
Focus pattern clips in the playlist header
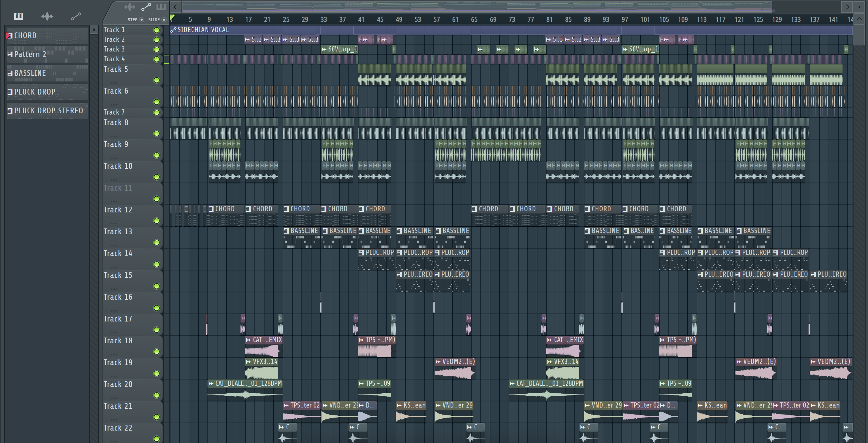pyautogui.click(x=161, y=7)
